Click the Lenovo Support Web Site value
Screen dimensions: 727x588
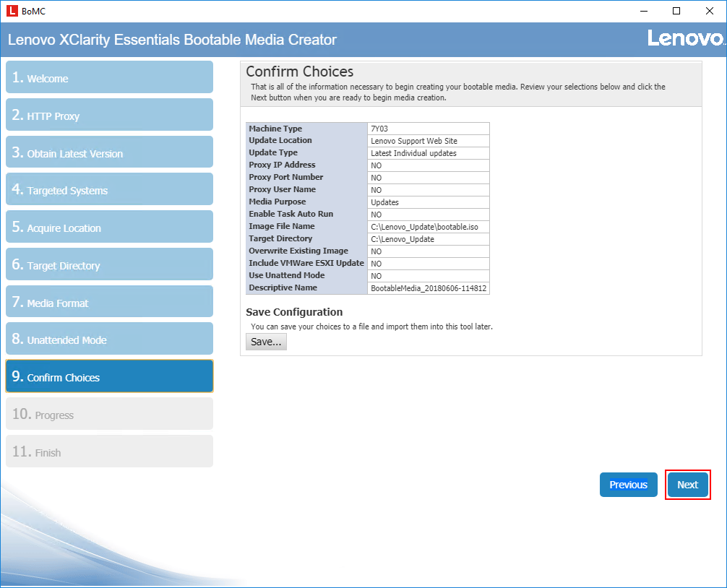pos(429,141)
